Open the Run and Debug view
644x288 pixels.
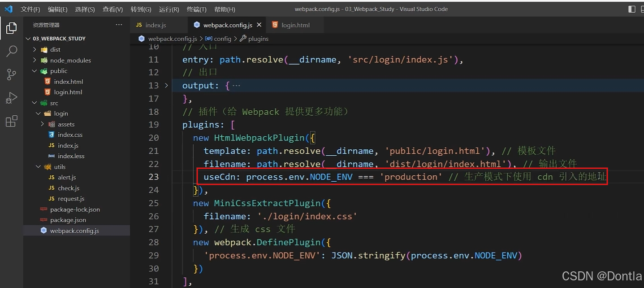12,98
